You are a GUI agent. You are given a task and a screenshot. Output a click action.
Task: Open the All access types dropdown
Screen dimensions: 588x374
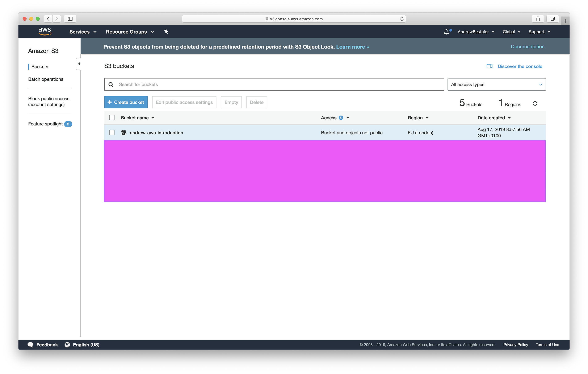pyautogui.click(x=496, y=84)
